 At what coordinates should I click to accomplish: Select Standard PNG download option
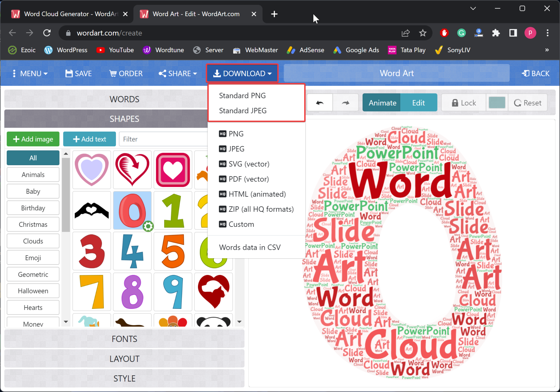pyautogui.click(x=242, y=95)
